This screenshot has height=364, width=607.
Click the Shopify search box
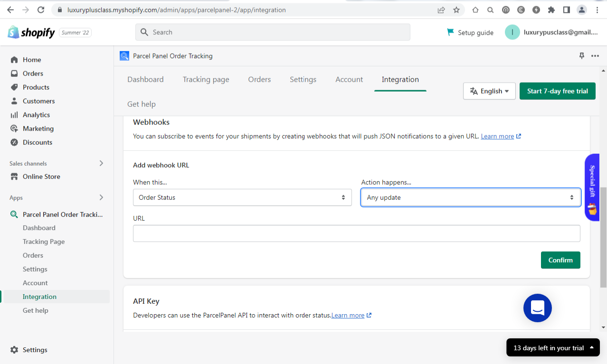click(x=273, y=32)
